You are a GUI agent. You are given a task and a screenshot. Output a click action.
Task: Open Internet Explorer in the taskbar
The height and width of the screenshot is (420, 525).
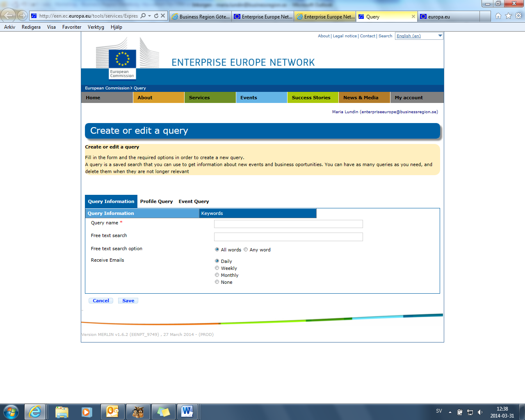click(x=35, y=412)
